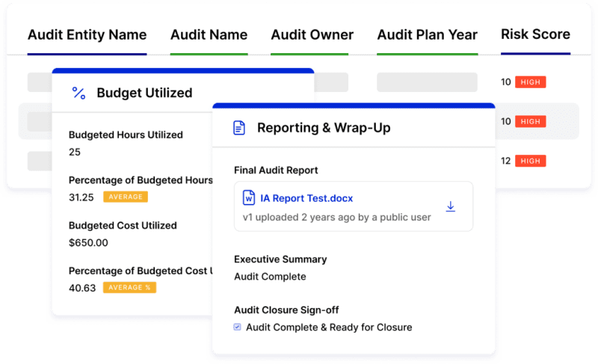Viewport: 598px width, 364px height.
Task: Click the Final Audit Report label
Action: pos(276,170)
